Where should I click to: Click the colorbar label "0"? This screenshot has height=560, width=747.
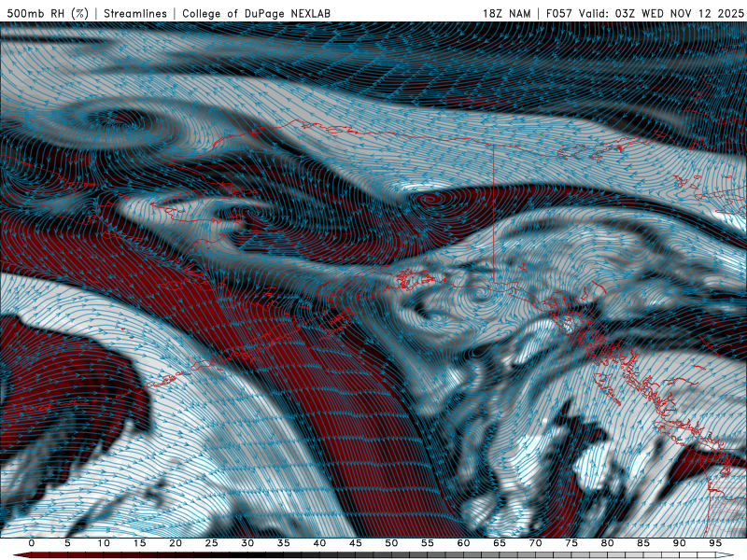pyautogui.click(x=32, y=543)
